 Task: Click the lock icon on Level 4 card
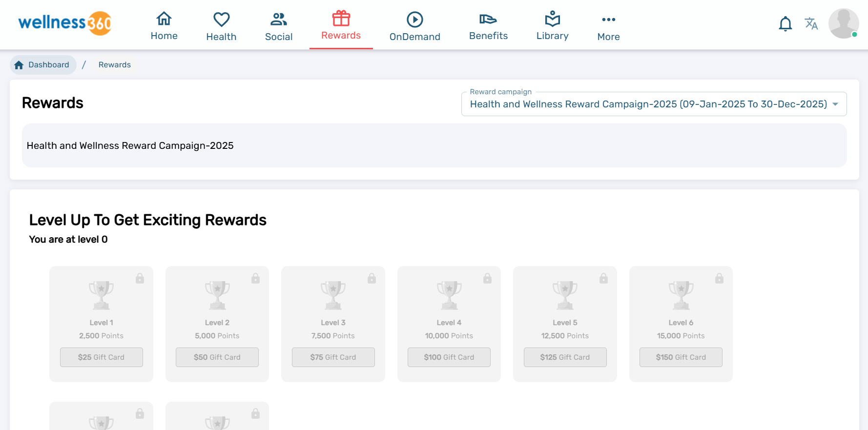point(487,278)
